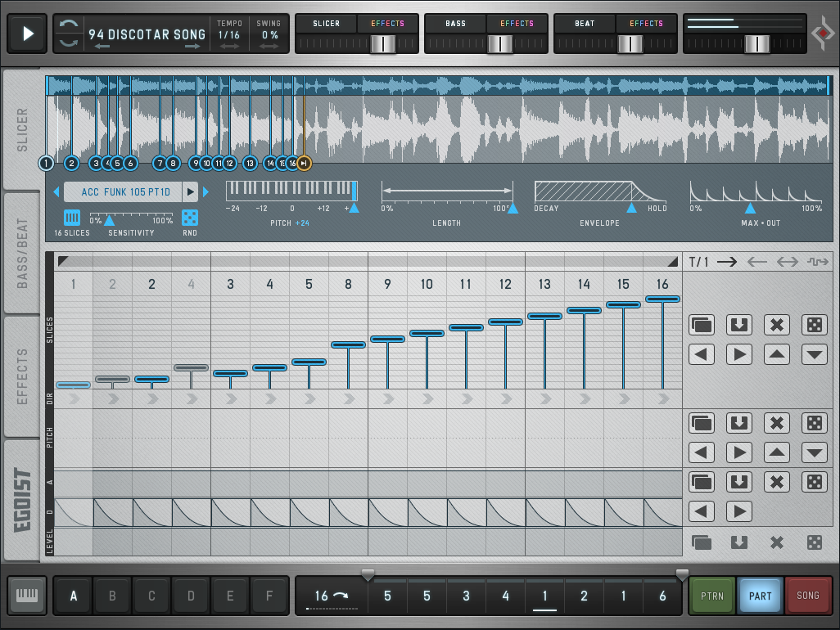The width and height of the screenshot is (840, 630).
Task: Clear slices row with X icon
Action: click(x=777, y=325)
